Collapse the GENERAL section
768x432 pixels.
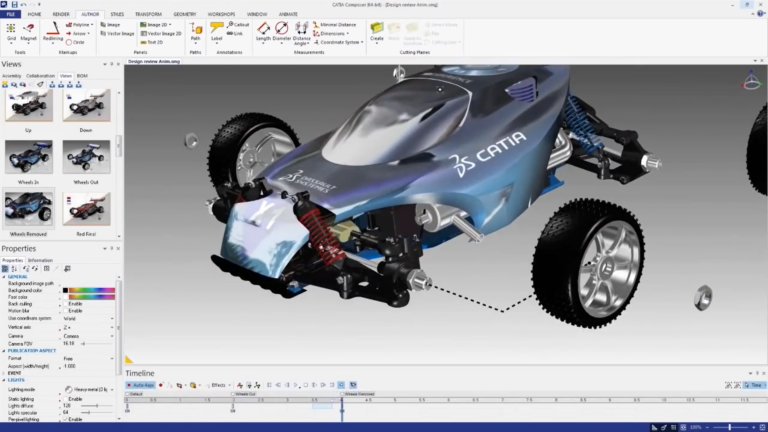[4, 277]
